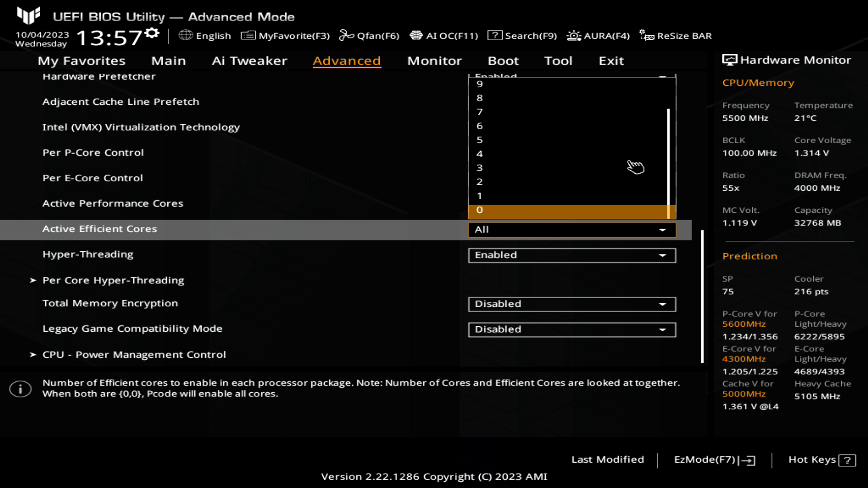Select Per P-Core Control setting
The image size is (868, 488).
pyautogui.click(x=93, y=153)
